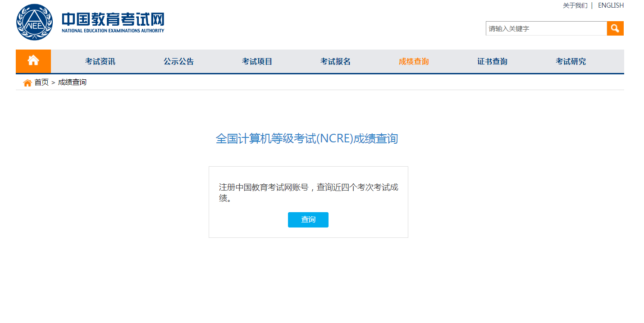Click the magnifier search icon
This screenshot has height=323, width=644.
pyautogui.click(x=615, y=28)
